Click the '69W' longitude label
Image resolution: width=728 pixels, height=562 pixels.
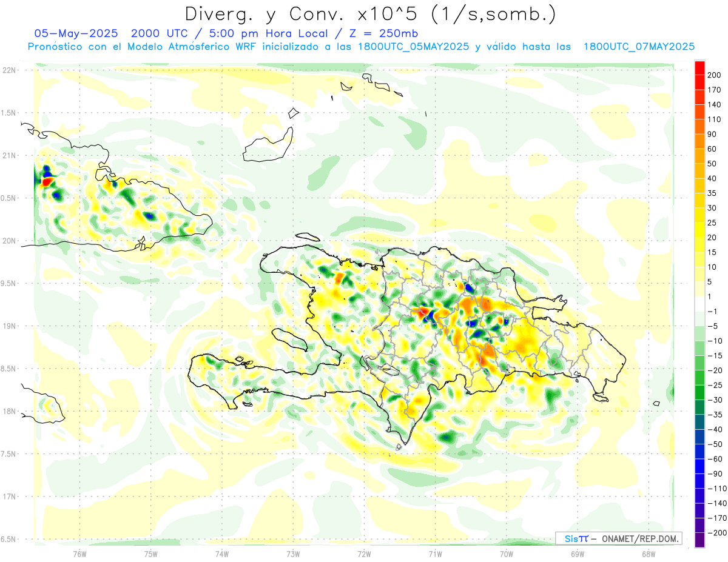pyautogui.click(x=577, y=553)
